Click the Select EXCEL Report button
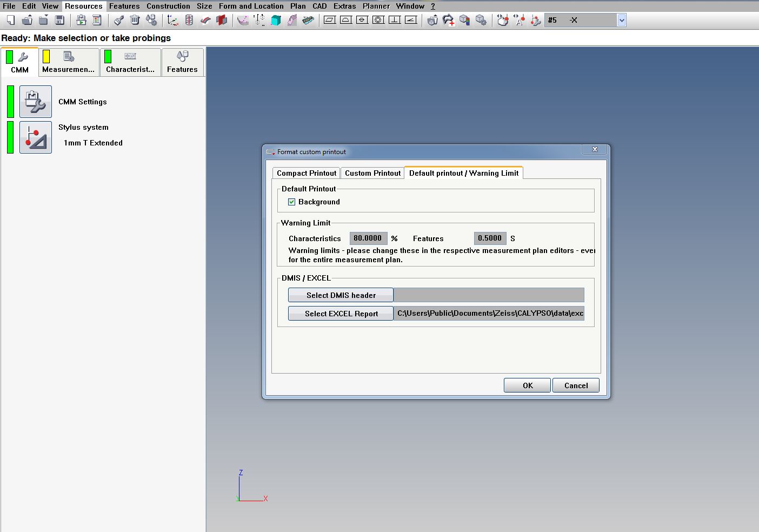Viewport: 759px width, 532px height. pyautogui.click(x=341, y=314)
